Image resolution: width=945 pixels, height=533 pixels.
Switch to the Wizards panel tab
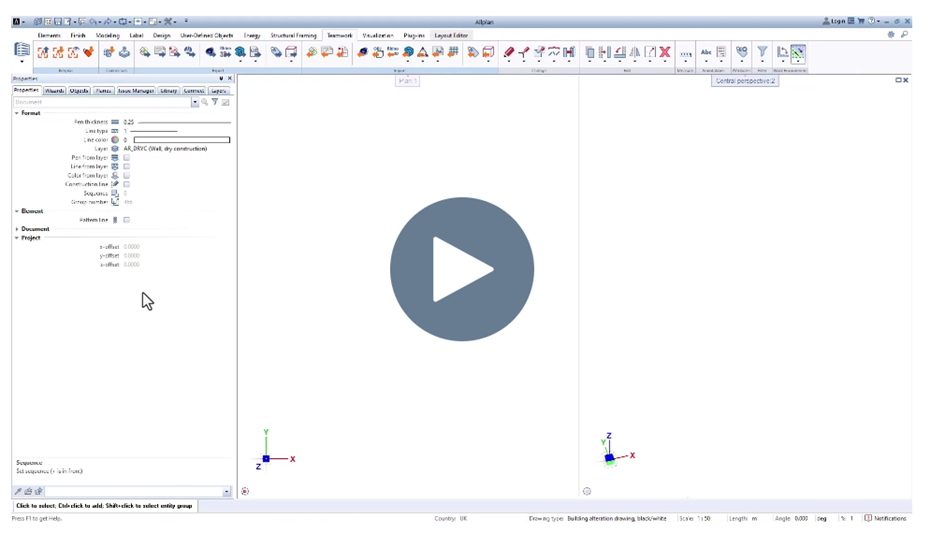(x=54, y=91)
